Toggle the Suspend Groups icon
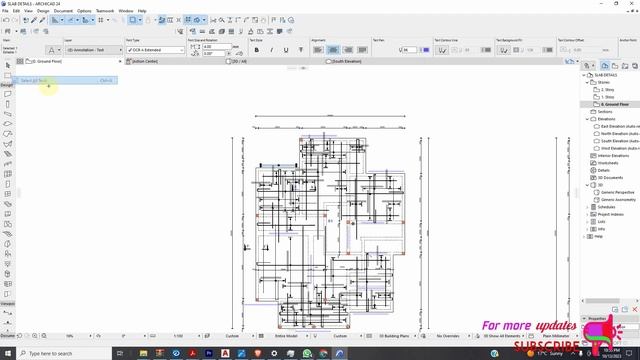Screen dimensions: 640x360 coord(188,20)
